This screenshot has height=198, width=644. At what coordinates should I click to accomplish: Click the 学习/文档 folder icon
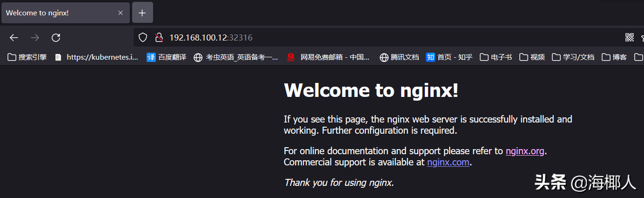556,57
